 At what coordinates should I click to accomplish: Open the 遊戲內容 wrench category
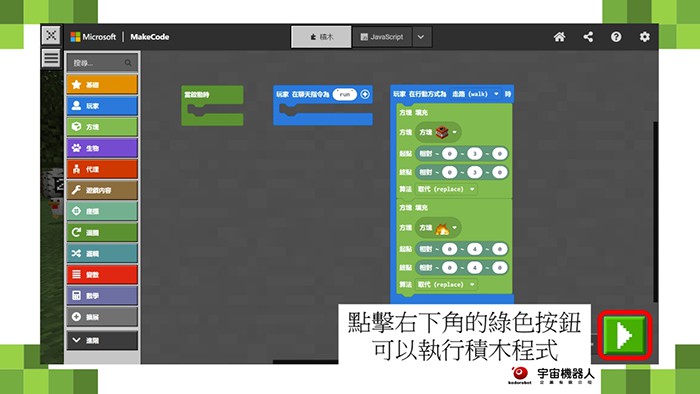(x=102, y=190)
